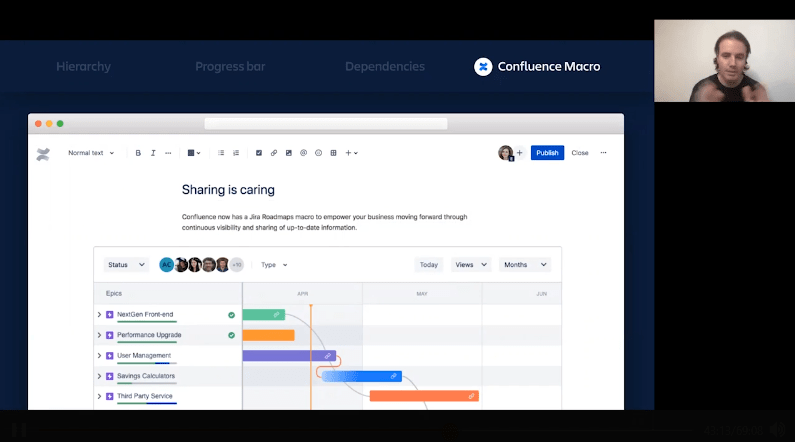Open the Status filter dropdown
The height and width of the screenshot is (442, 795).
point(126,265)
